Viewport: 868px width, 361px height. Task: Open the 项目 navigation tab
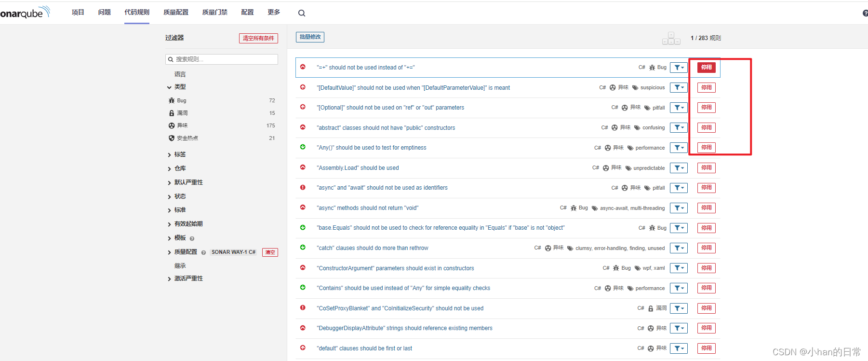click(78, 12)
